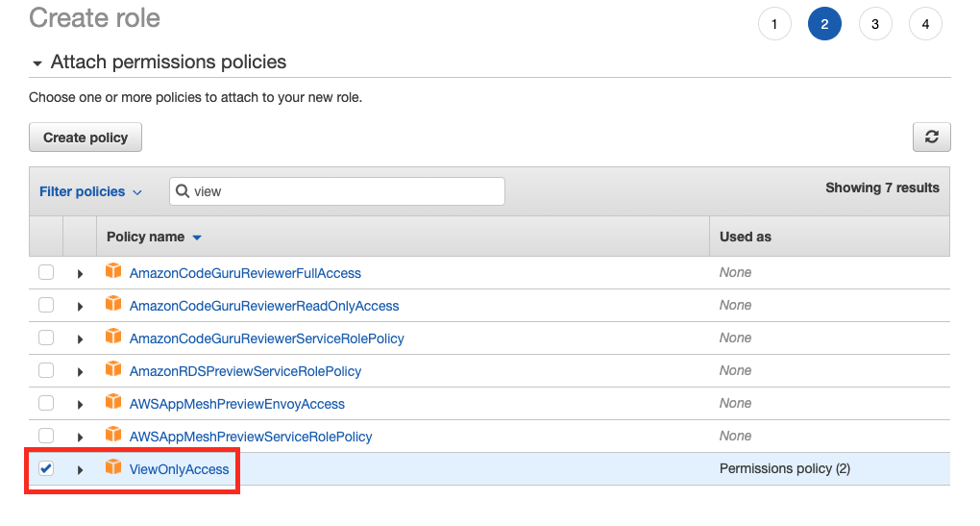Click "None" in AmazonCodeGuruReviewerFullAccess row
This screenshot has height=526, width=980.
click(x=735, y=272)
